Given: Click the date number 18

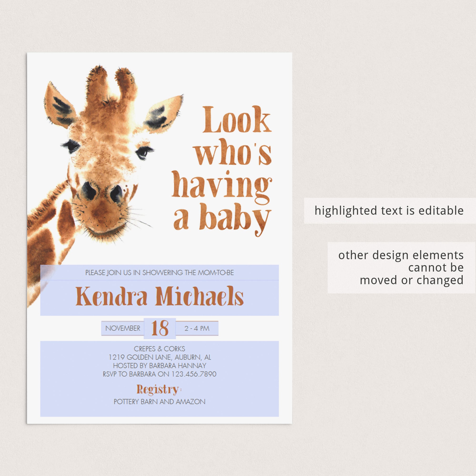Looking at the screenshot, I should 160,328.
